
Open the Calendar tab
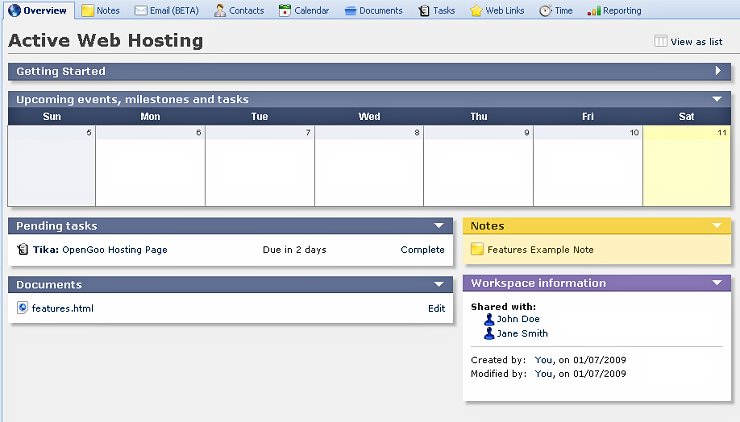coord(304,10)
